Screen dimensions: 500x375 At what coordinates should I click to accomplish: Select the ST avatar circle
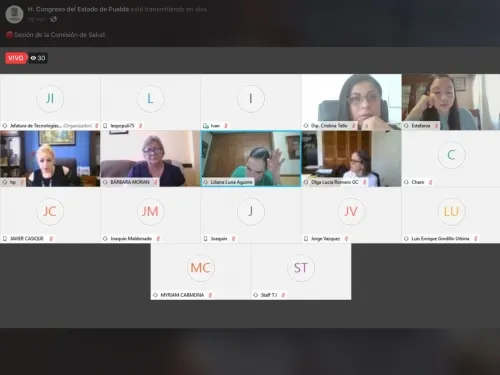301,268
